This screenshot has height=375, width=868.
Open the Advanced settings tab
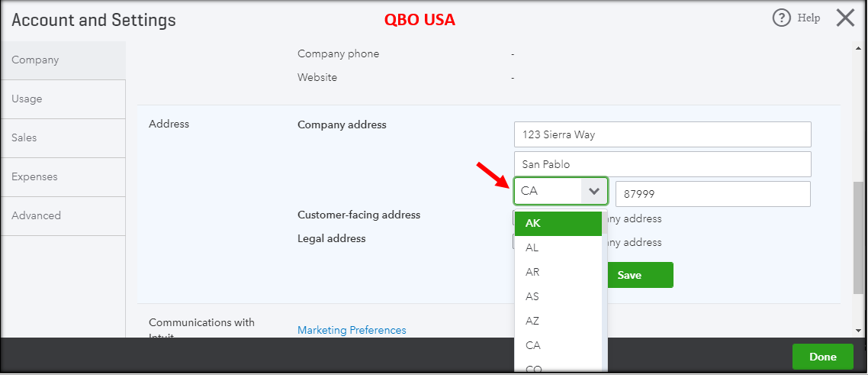point(63,216)
